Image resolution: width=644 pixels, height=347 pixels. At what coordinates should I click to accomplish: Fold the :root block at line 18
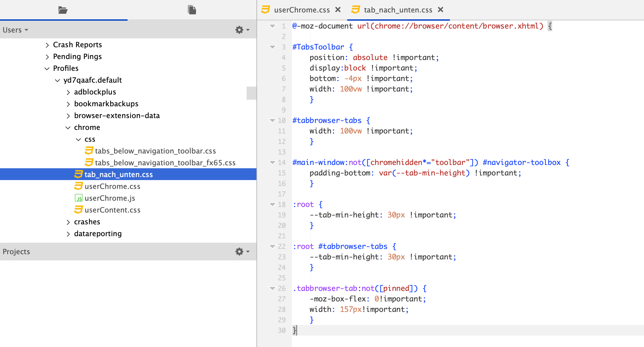[x=272, y=204]
